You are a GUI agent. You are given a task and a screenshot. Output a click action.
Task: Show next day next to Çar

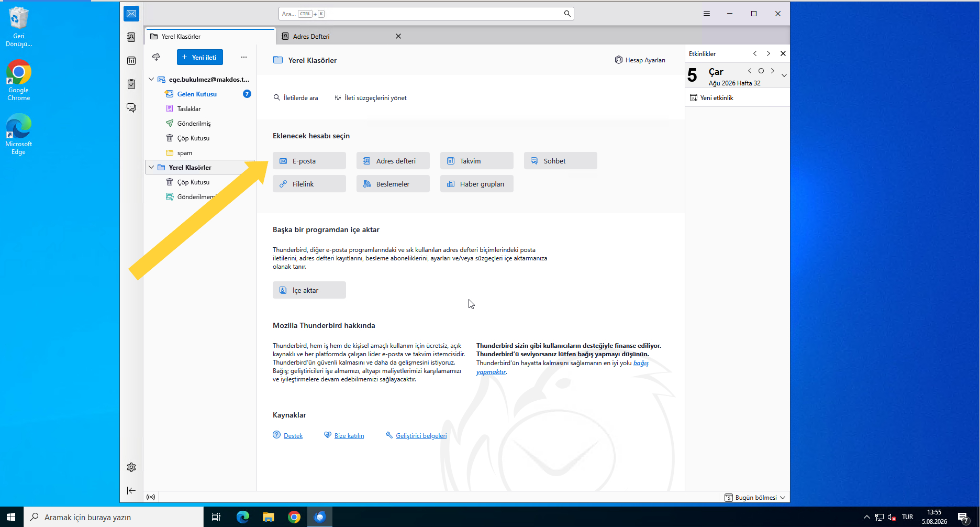pos(773,71)
